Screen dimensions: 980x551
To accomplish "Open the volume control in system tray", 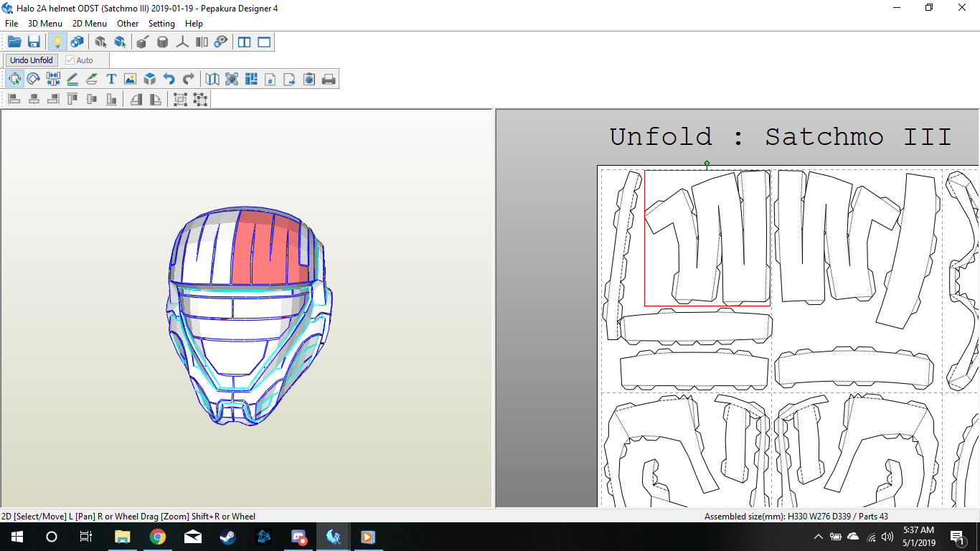I will [887, 537].
